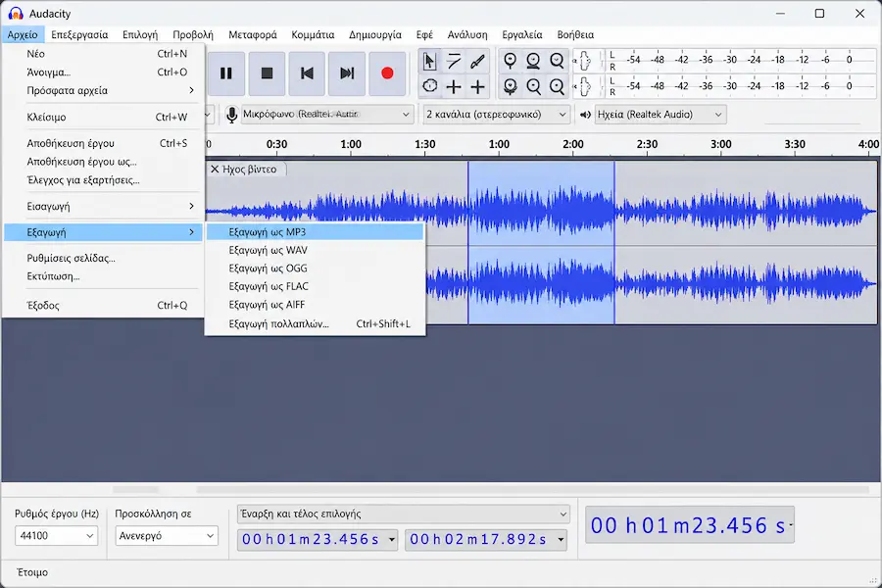The width and height of the screenshot is (882, 588).
Task: Open the Ανενεργό snap-to dropdown
Action: (167, 536)
